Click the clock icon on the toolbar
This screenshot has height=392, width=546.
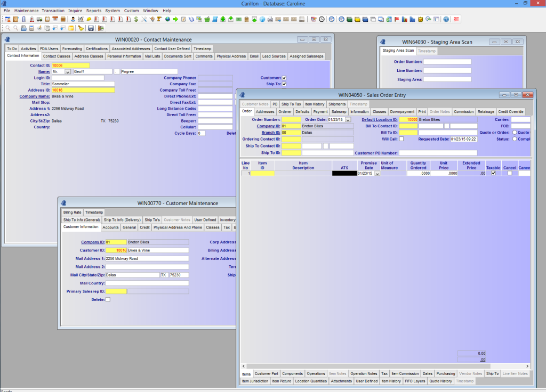point(322,20)
